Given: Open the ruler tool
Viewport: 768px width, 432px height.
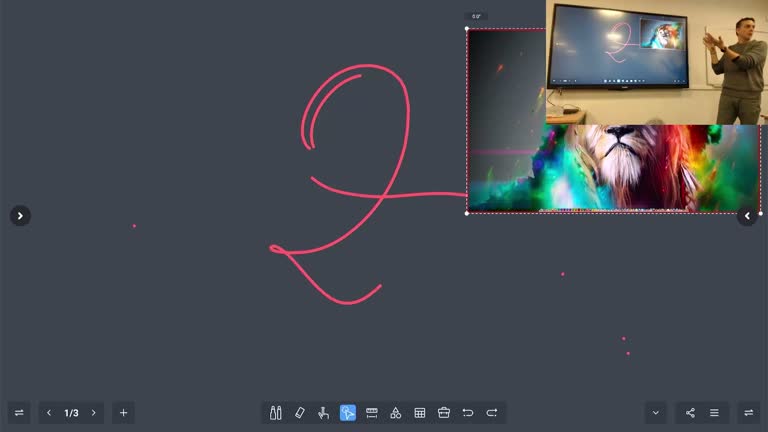Looking at the screenshot, I should 372,413.
